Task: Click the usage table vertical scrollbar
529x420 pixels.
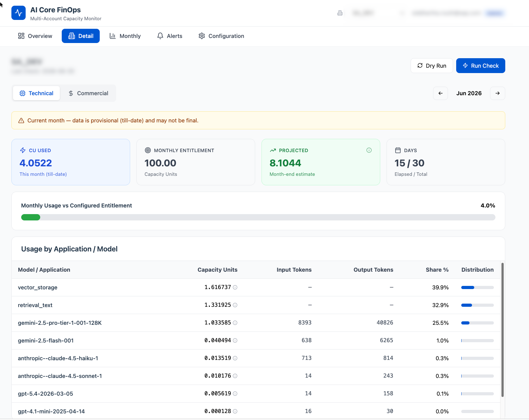Action: pos(502,330)
